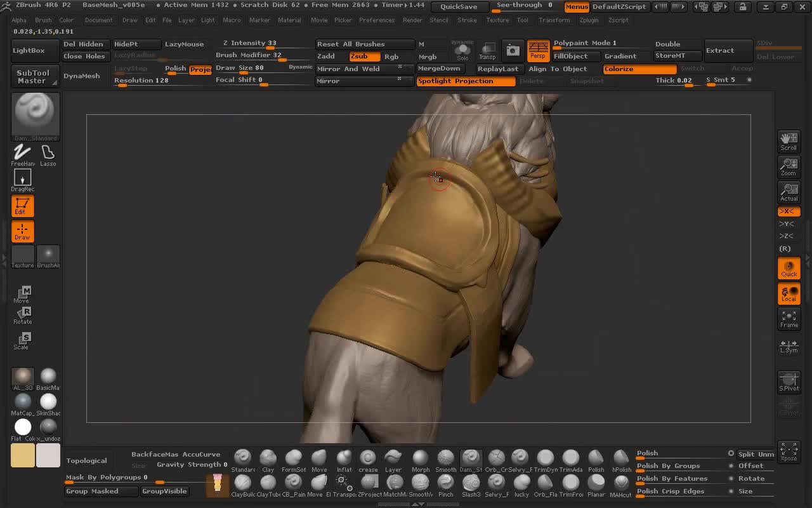Click the Actual size icon

789,192
